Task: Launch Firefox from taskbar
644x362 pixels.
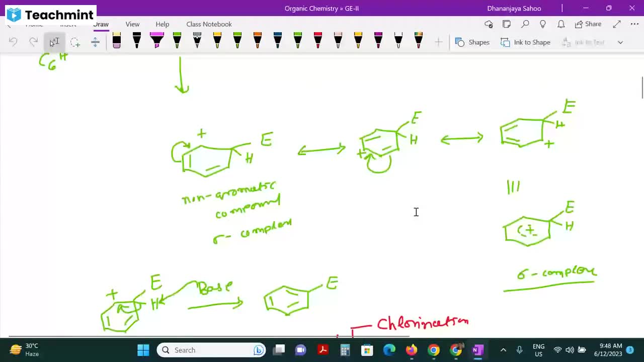Action: [x=412, y=350]
